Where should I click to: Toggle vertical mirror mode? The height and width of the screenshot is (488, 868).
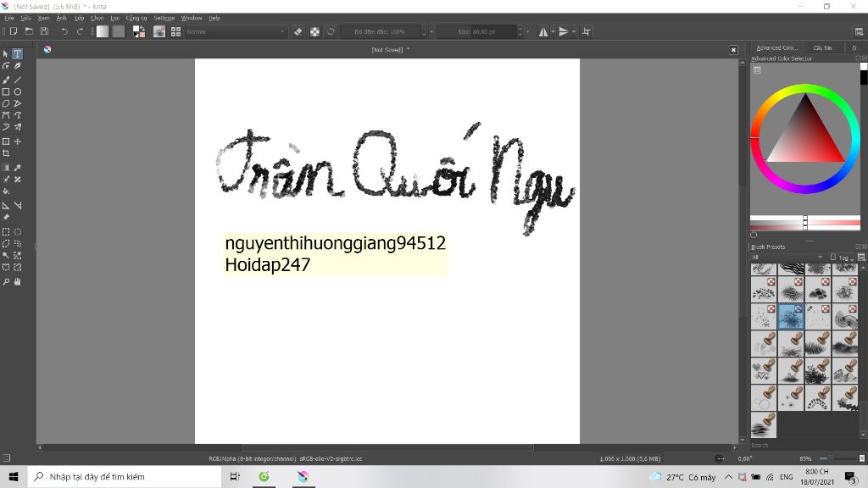564,31
